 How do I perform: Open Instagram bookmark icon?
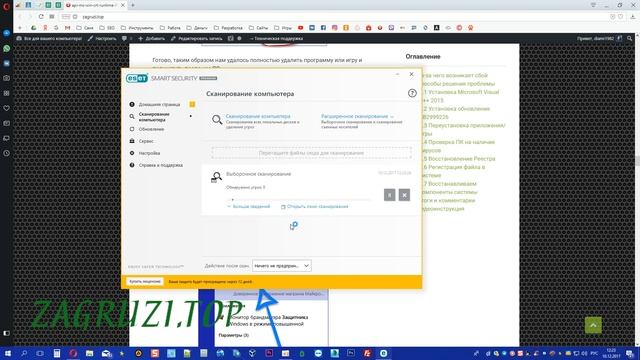[335, 28]
